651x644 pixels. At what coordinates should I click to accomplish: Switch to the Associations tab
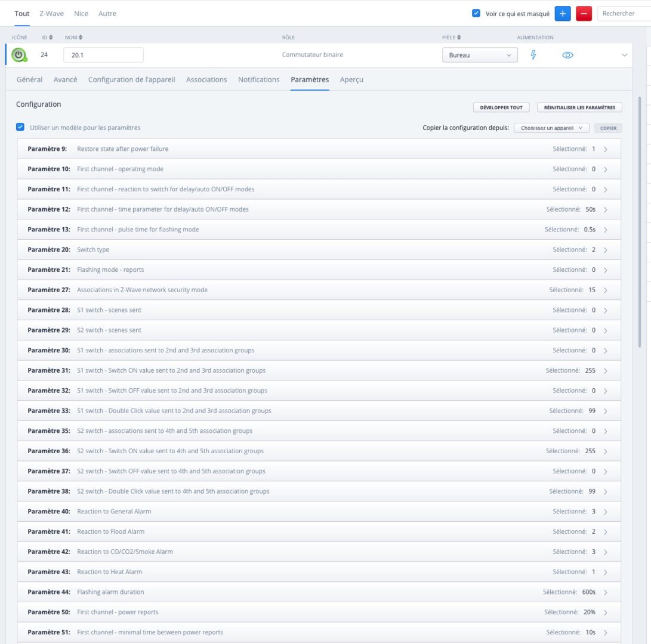pyautogui.click(x=206, y=79)
